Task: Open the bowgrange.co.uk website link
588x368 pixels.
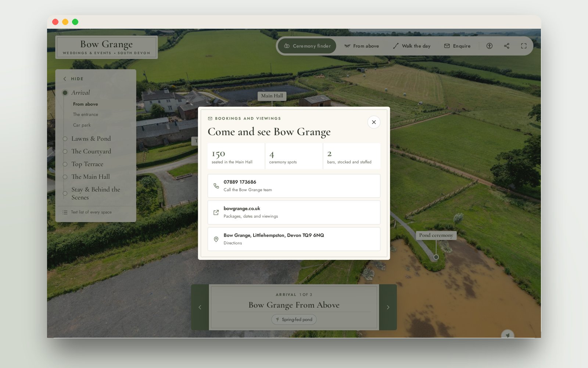Action: (x=294, y=212)
